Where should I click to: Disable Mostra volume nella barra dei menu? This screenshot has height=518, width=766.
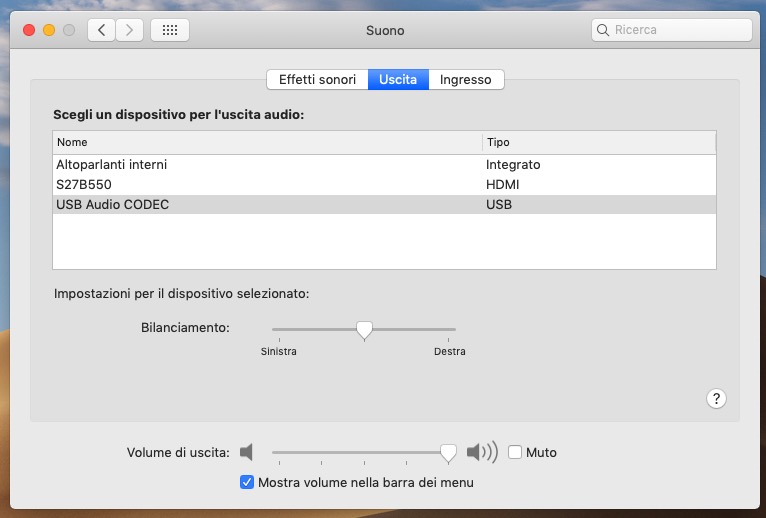click(247, 482)
